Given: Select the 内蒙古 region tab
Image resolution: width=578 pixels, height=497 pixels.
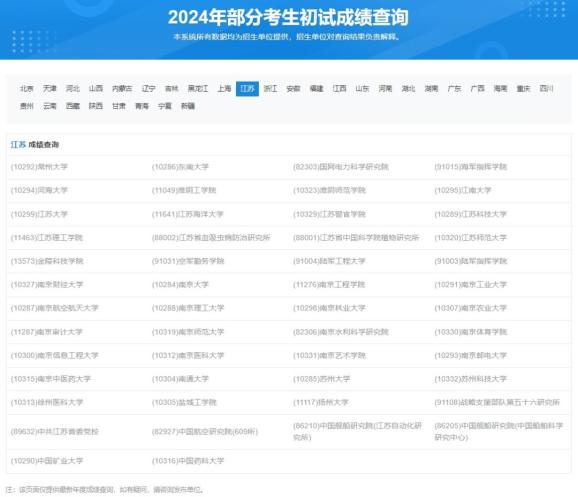Looking at the screenshot, I should [x=122, y=88].
